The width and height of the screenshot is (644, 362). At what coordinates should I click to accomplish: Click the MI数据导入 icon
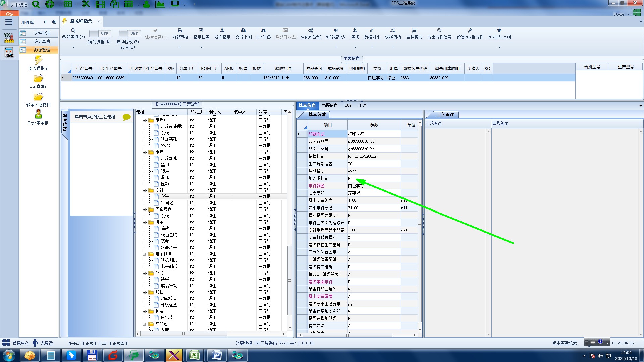tap(335, 31)
